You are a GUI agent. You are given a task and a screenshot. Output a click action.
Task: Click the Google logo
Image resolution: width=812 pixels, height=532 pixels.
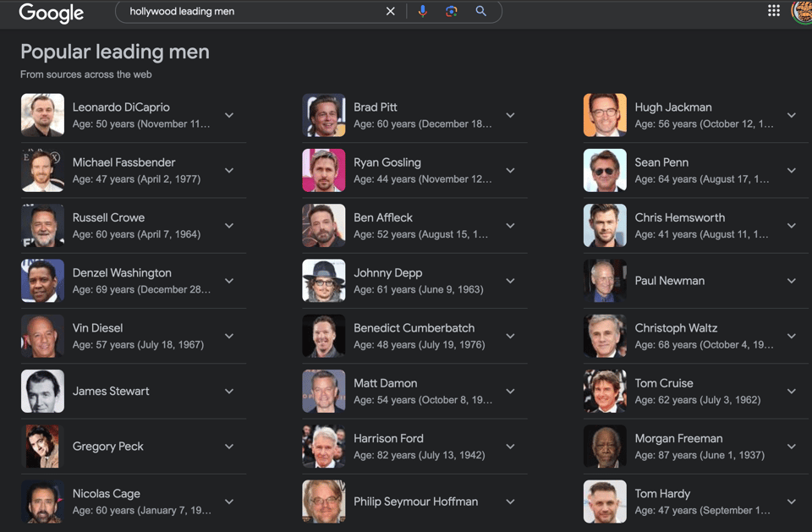click(x=51, y=13)
